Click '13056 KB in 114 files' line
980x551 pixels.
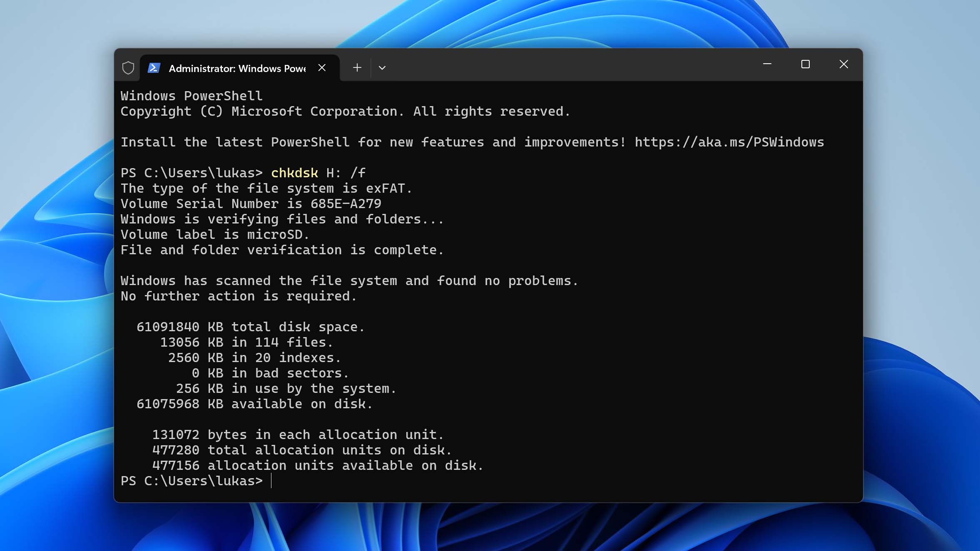(246, 343)
